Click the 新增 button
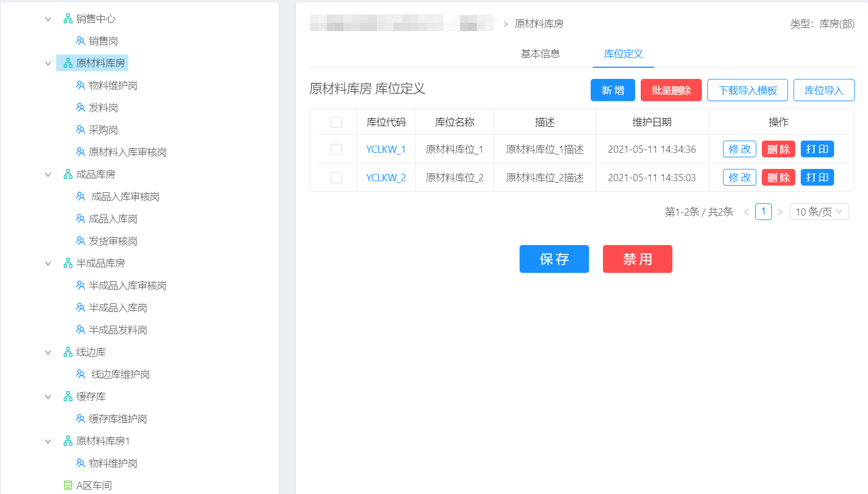The image size is (868, 494). coord(613,90)
